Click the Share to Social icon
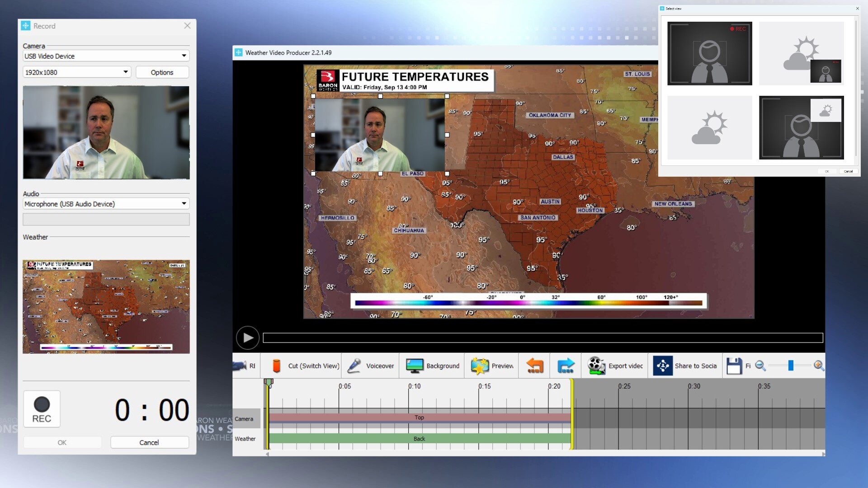 coord(663,366)
